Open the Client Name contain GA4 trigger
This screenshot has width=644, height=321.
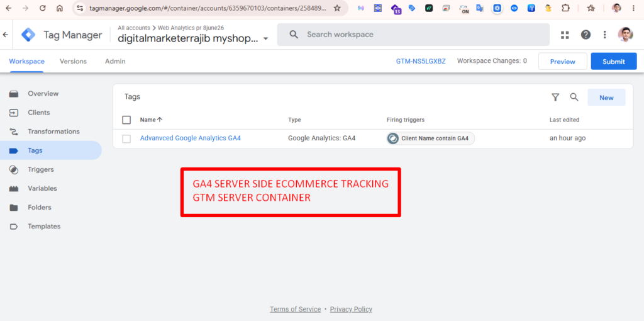point(430,138)
